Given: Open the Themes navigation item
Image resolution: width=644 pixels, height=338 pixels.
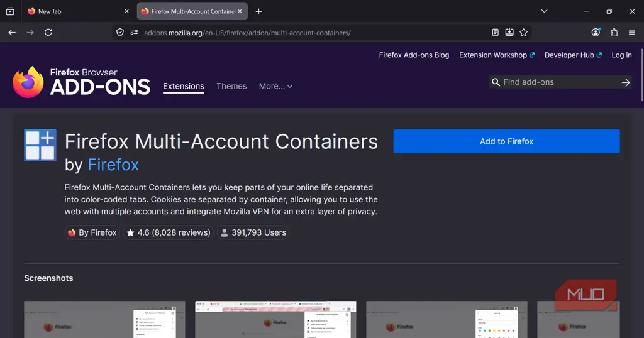Looking at the screenshot, I should (x=231, y=86).
